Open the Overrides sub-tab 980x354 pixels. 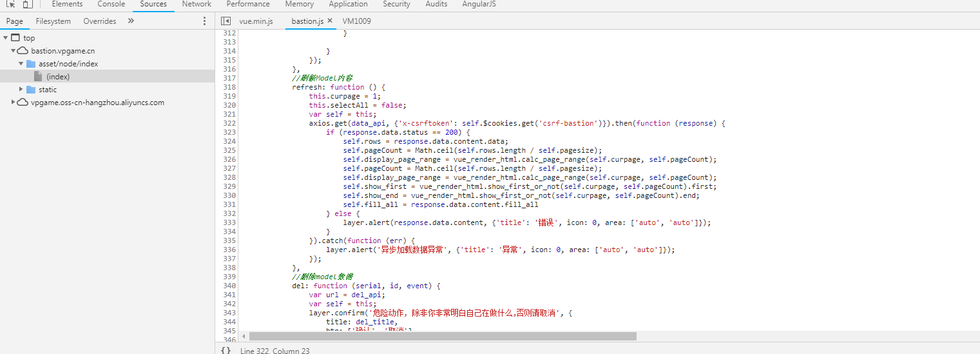[100, 21]
